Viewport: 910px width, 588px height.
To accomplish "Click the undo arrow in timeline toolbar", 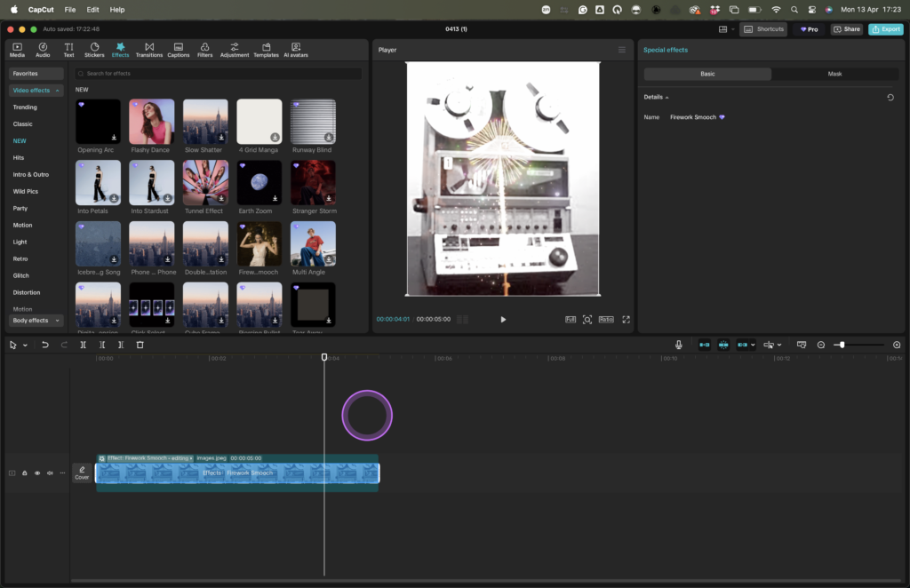I will (x=44, y=345).
